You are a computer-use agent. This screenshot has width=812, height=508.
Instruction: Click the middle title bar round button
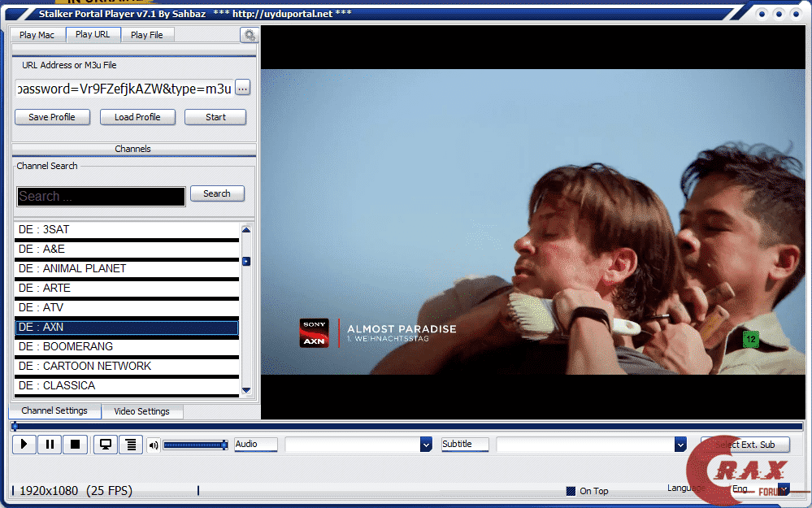coord(779,14)
